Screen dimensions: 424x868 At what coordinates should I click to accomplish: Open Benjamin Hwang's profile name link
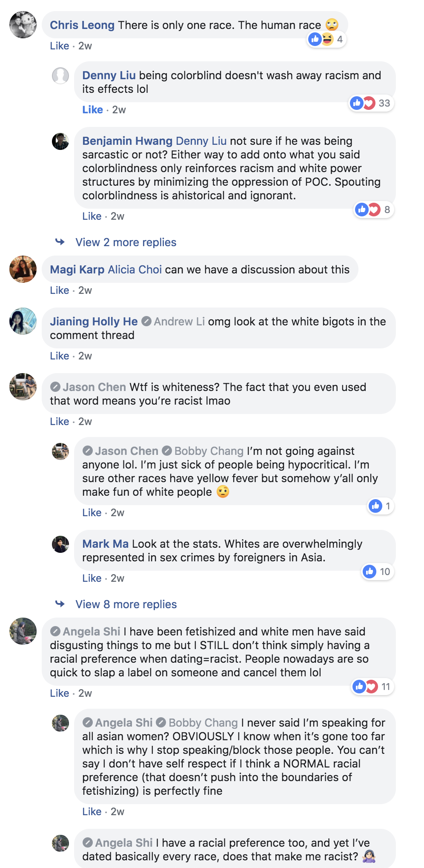pos(127,141)
